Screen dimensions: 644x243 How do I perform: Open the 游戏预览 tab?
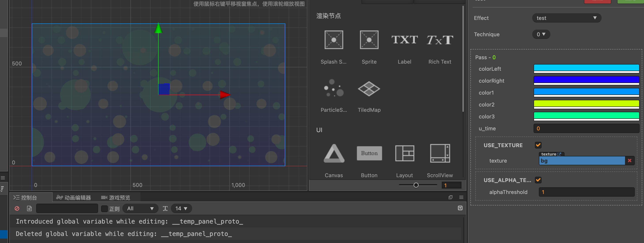pos(116,197)
